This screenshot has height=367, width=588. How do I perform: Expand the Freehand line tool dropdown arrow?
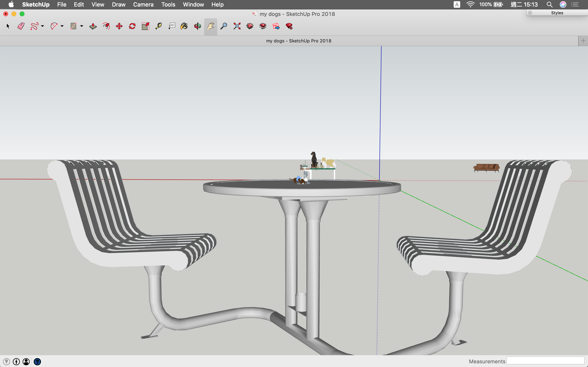click(x=42, y=26)
